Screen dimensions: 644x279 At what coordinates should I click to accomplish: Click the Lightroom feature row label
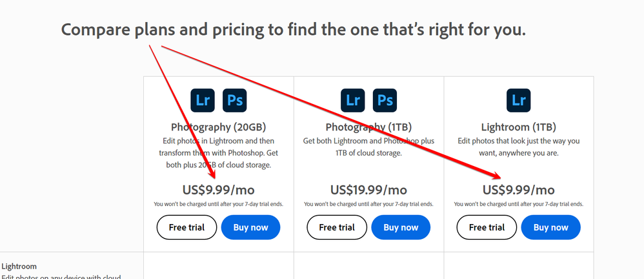click(19, 266)
